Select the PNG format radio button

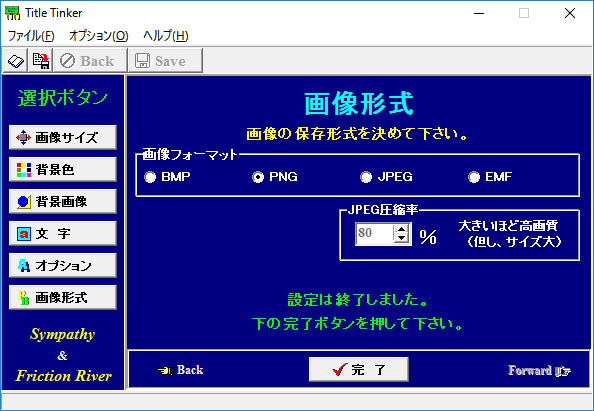point(258,177)
